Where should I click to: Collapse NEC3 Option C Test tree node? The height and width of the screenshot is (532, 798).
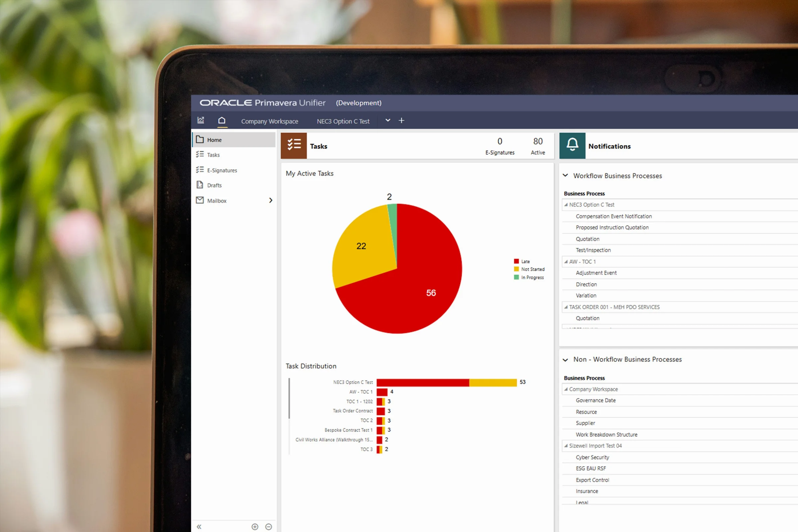tap(566, 204)
